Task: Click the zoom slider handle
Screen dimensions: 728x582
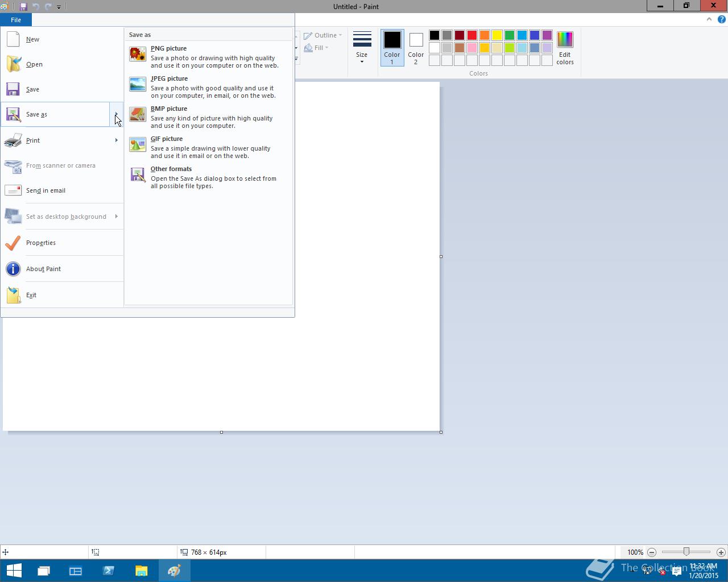Action: [x=686, y=552]
